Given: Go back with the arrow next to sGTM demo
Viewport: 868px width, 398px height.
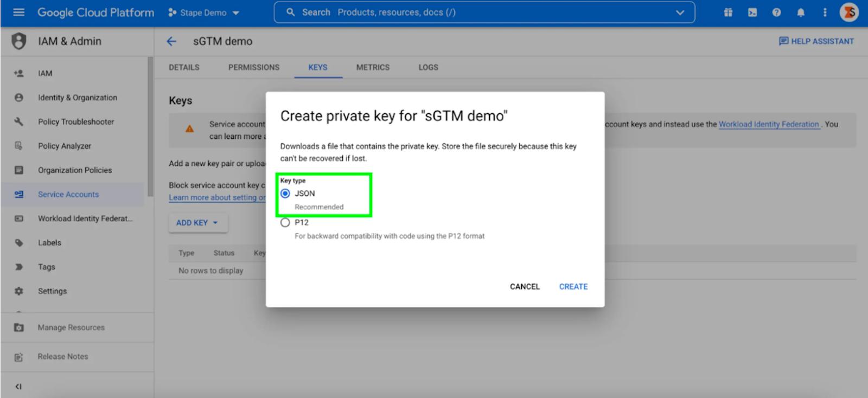Looking at the screenshot, I should click(171, 41).
